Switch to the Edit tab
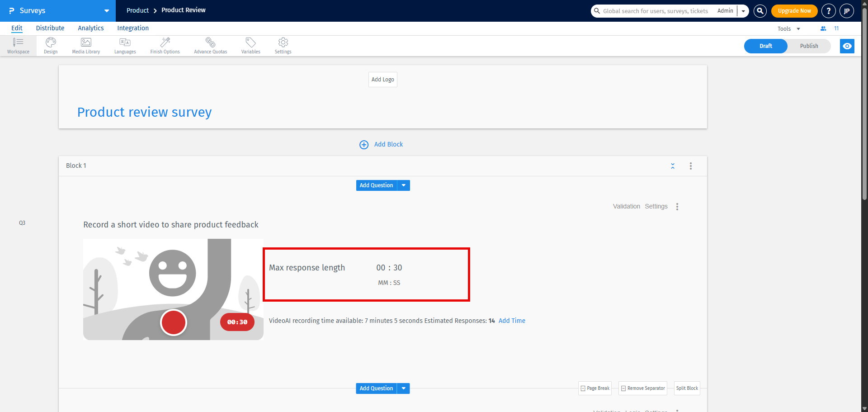This screenshot has width=868, height=412. click(x=17, y=28)
